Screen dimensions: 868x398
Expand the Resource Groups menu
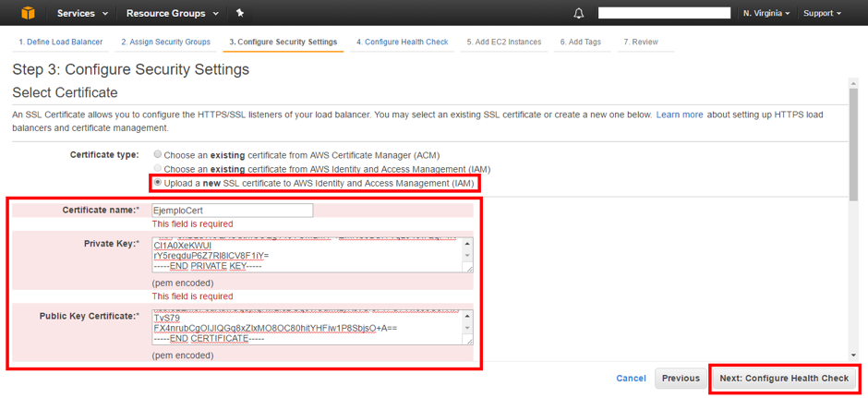coord(172,13)
